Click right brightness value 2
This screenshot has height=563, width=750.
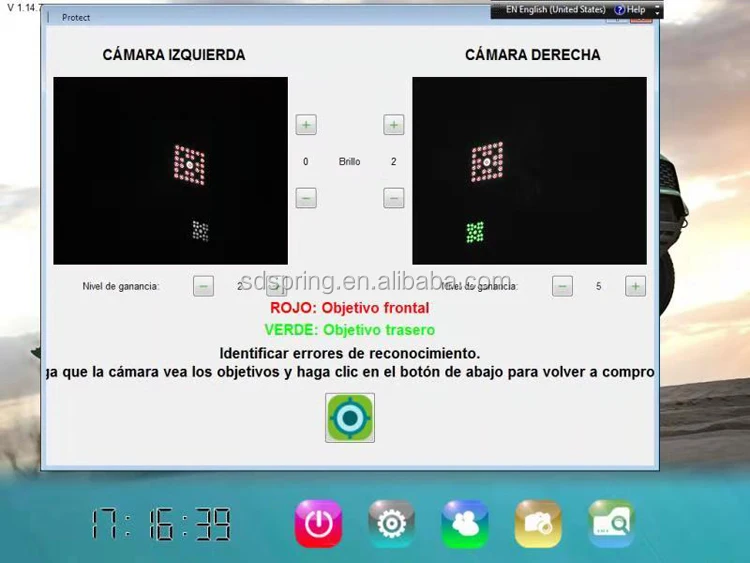394,162
